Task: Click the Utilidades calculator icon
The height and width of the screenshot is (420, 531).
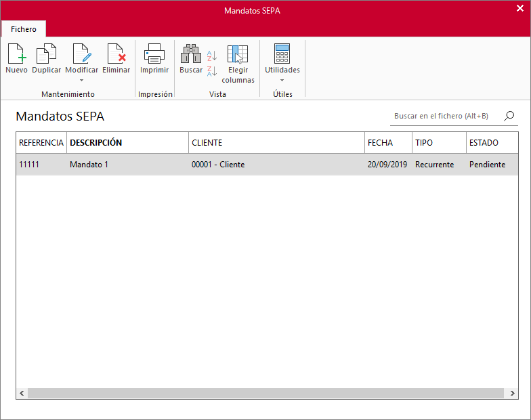Action: point(282,54)
